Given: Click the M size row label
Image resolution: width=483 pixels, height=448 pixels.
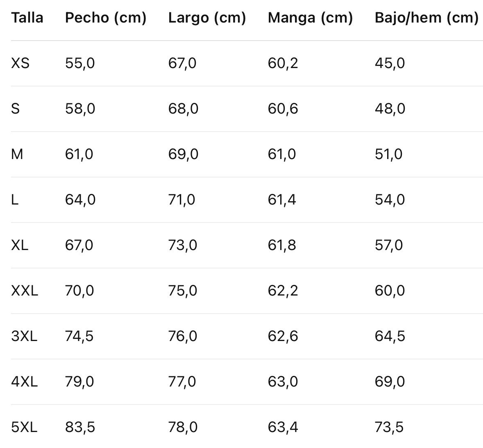Looking at the screenshot, I should coord(17,154).
